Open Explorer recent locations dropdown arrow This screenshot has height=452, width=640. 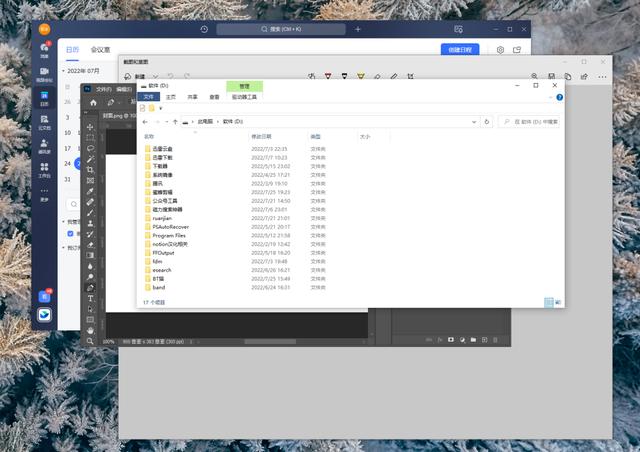point(167,122)
